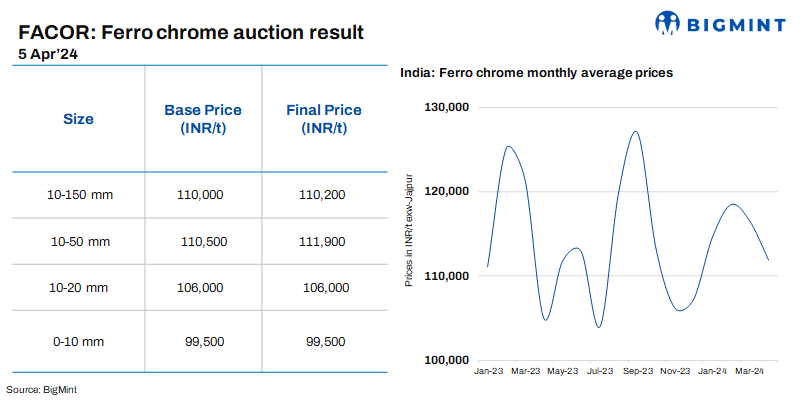This screenshot has height=401, width=804.
Task: Click the 10-20 mm size cell
Action: [x=79, y=287]
